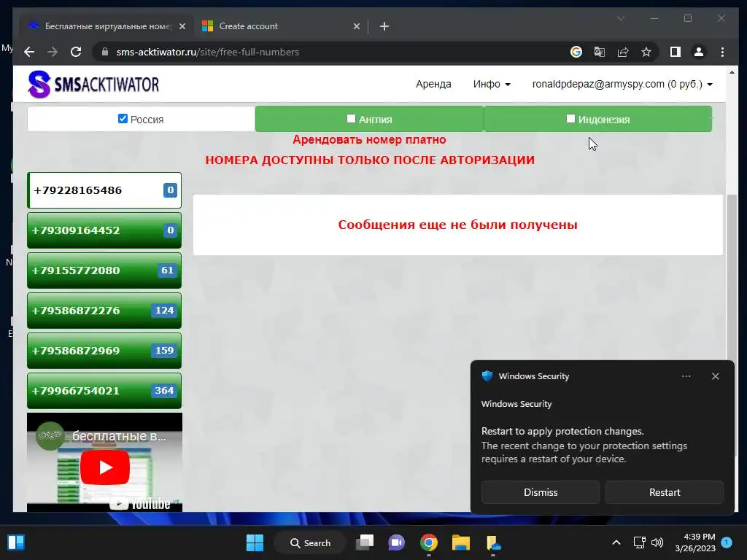The width and height of the screenshot is (747, 560).
Task: Select number +79586872276
Action: [x=104, y=311]
